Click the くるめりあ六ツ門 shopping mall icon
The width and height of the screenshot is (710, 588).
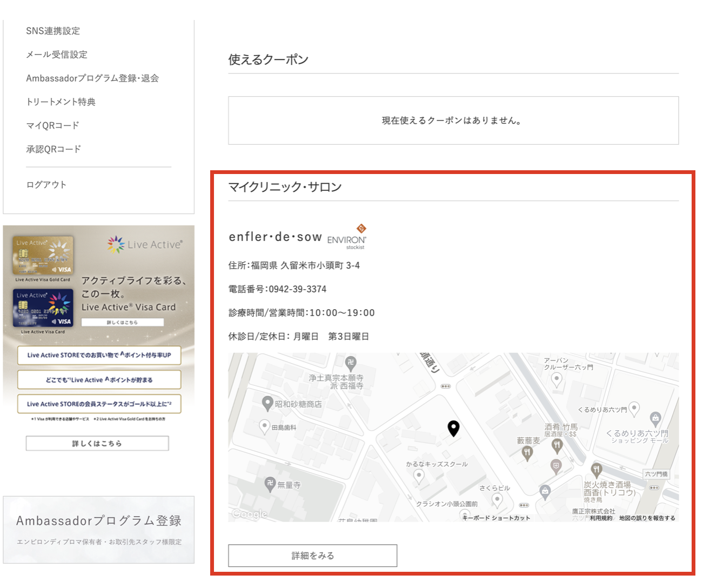point(655,418)
